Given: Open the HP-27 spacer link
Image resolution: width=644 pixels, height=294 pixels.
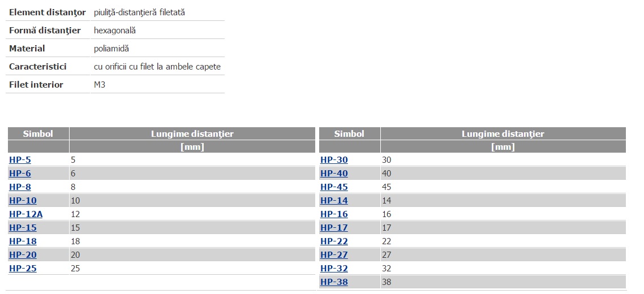Looking at the screenshot, I should coord(334,255).
